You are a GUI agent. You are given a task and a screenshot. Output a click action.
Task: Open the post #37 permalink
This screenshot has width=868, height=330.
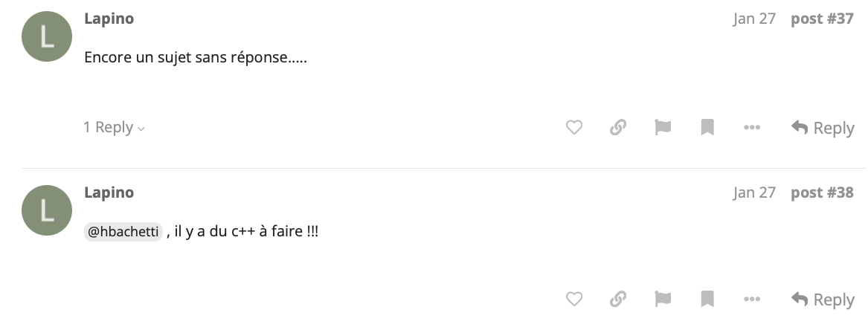coord(822,19)
